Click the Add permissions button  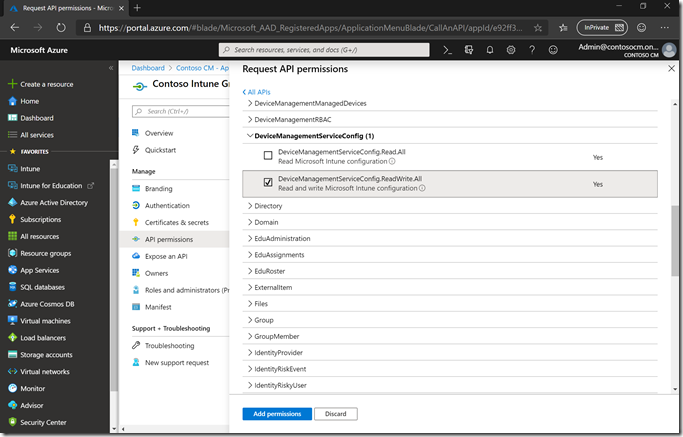pyautogui.click(x=277, y=414)
